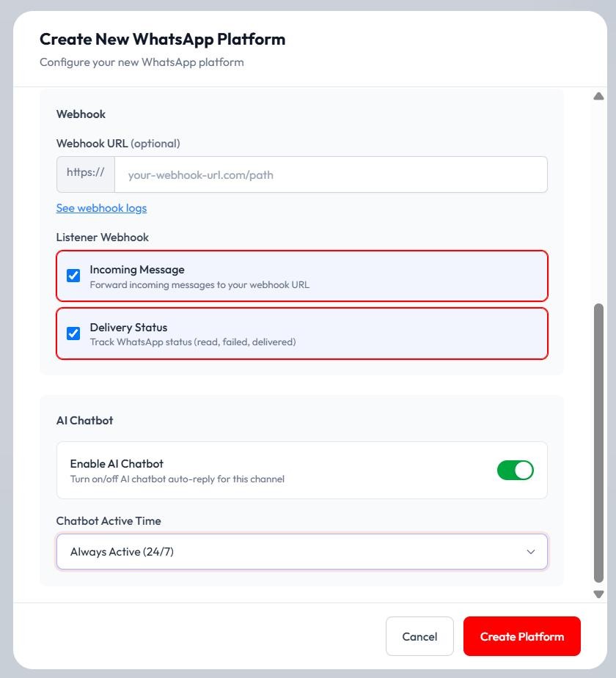Image resolution: width=616 pixels, height=678 pixels.
Task: Click 'Configure your new WhatsApp platform' subtitle
Action: coord(142,62)
